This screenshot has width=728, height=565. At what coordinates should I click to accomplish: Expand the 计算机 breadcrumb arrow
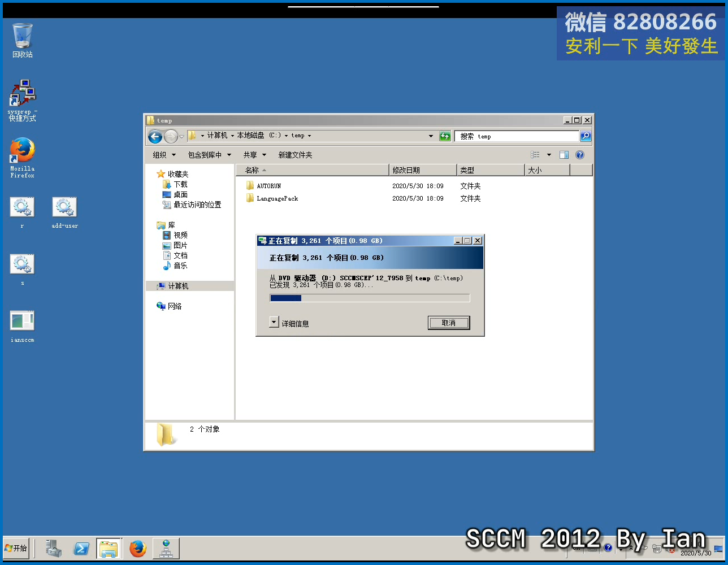[232, 136]
